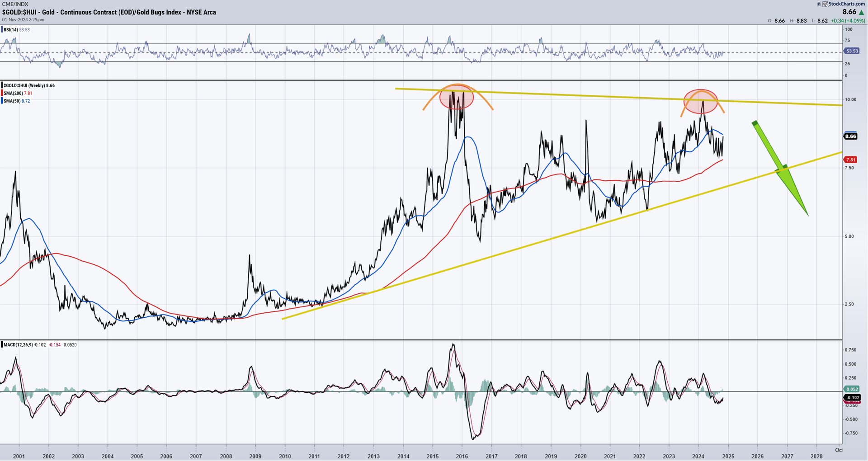Viewport: 868px width, 461px height.
Task: Click the "2026" year label on the time axis
Action: coord(758,456)
